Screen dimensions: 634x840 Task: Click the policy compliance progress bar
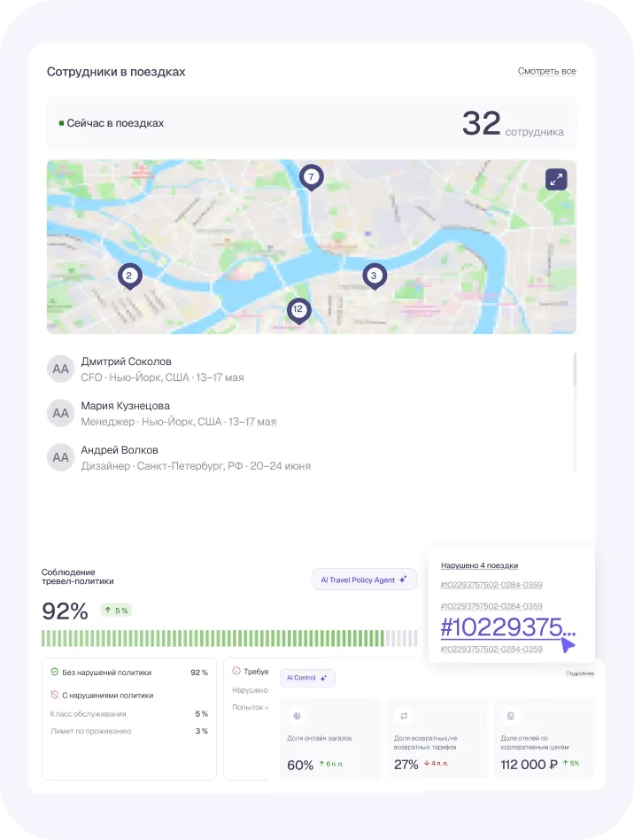click(x=229, y=639)
